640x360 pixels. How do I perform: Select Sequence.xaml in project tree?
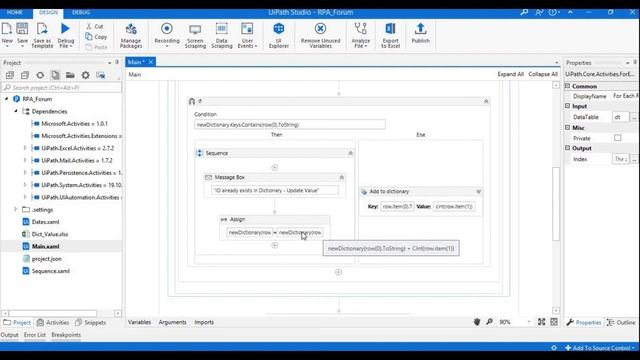click(51, 271)
